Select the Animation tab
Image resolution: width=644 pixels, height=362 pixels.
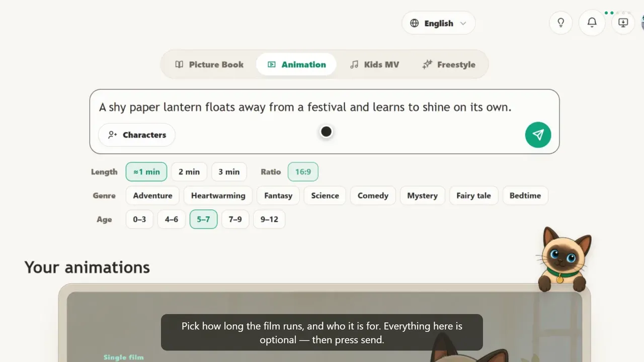click(x=296, y=64)
